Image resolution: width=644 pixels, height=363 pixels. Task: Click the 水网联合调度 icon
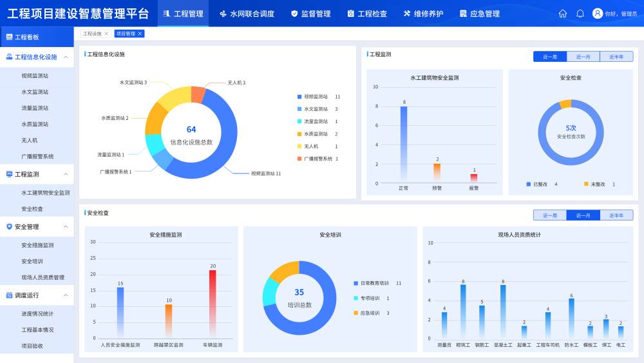[223, 14]
